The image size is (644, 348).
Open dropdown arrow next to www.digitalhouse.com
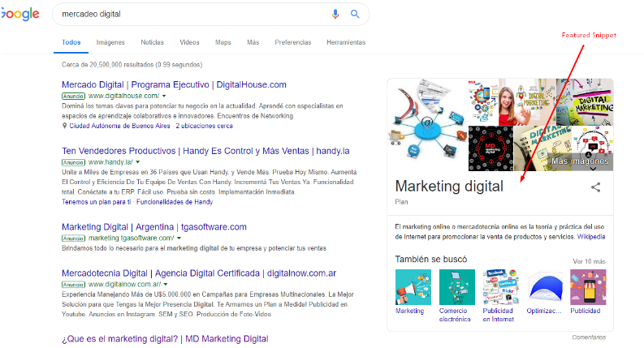click(164, 96)
